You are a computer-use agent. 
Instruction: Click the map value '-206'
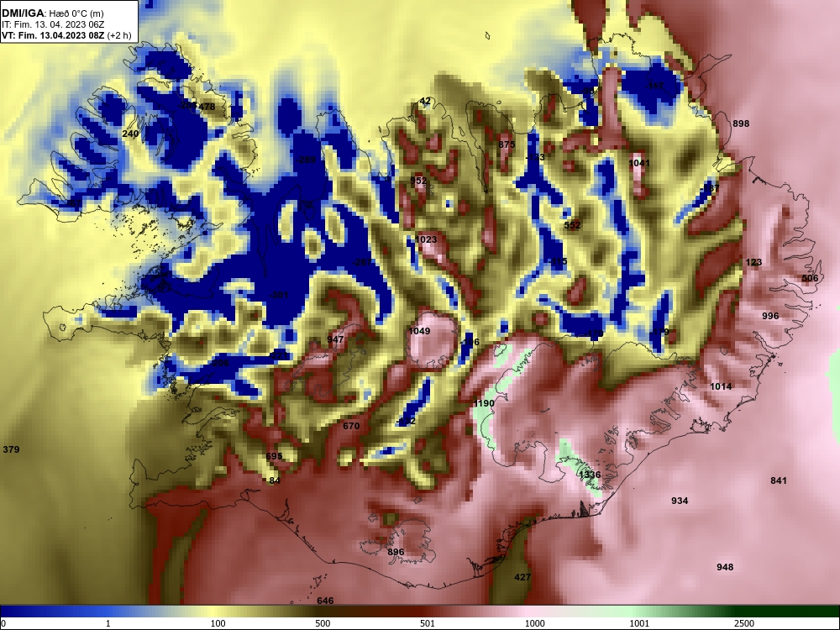point(219,363)
